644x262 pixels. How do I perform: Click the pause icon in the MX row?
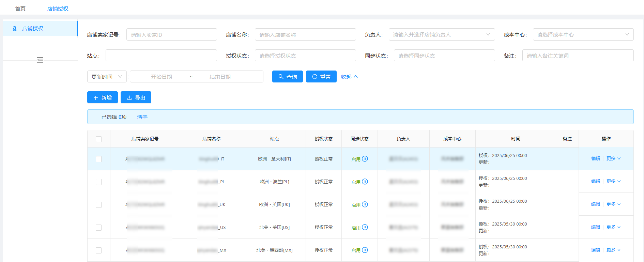pos(365,250)
